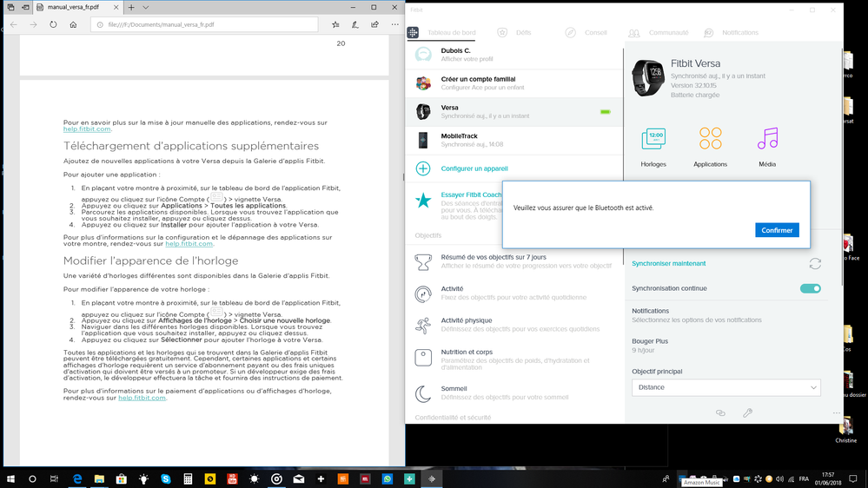The image size is (868, 488).
Task: Click the scale icon for Nutrition et corps
Action: coord(423,358)
